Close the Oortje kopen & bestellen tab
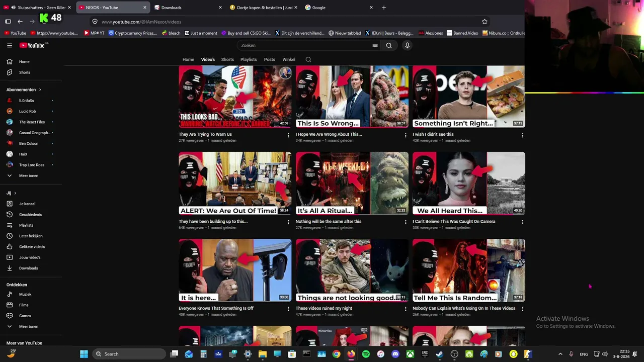 point(296,8)
